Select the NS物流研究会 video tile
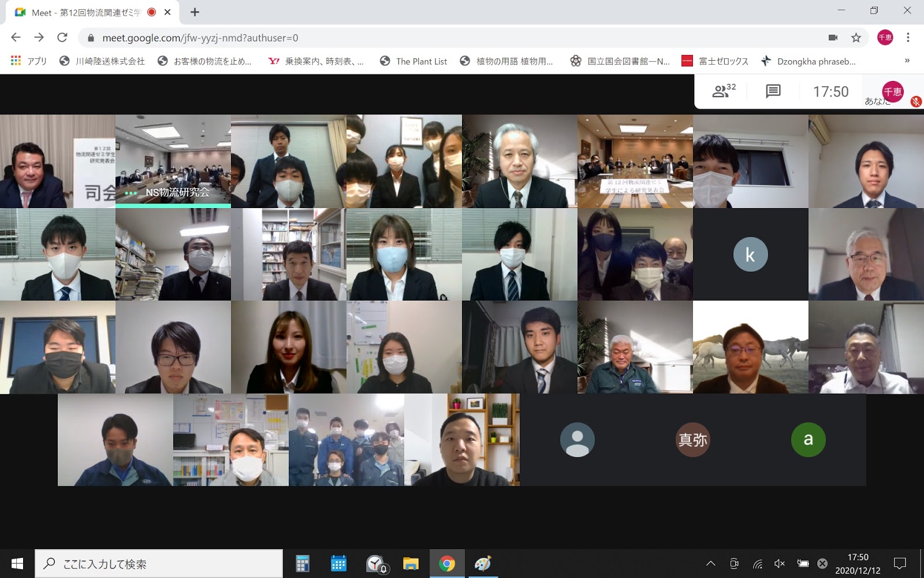924x578 pixels. 173,161
